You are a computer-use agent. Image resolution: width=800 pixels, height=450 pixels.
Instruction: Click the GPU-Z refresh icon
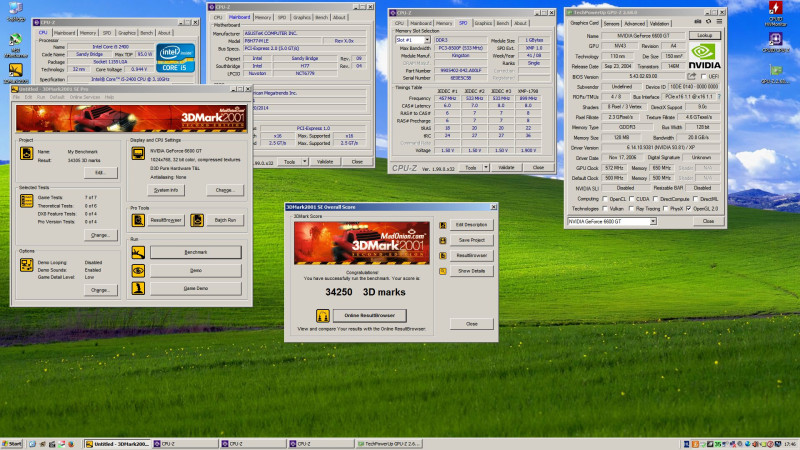pos(708,21)
